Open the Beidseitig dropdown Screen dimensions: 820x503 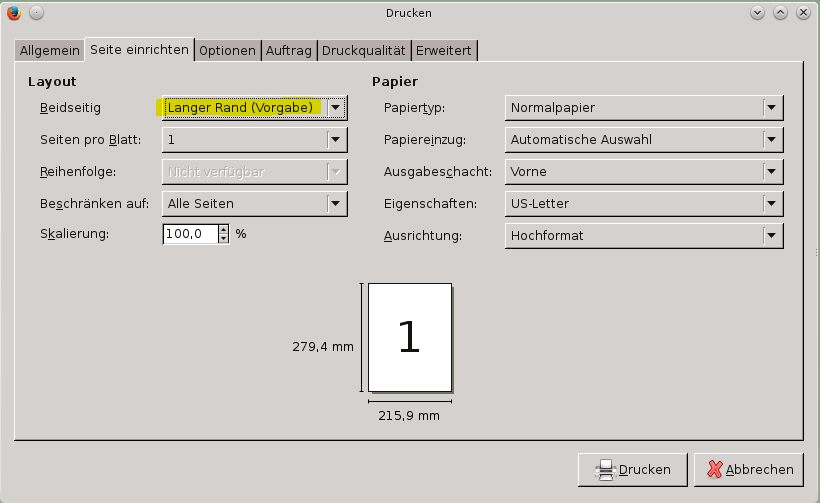pos(255,108)
